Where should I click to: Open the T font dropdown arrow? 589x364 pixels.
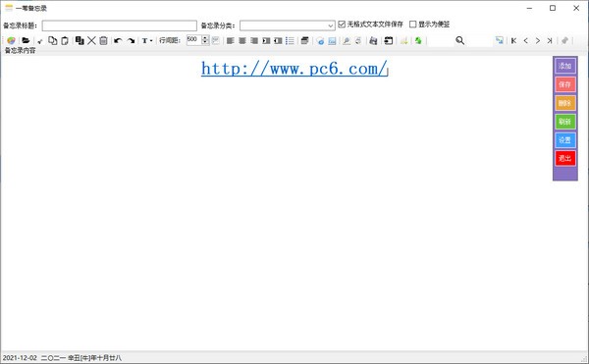click(151, 40)
